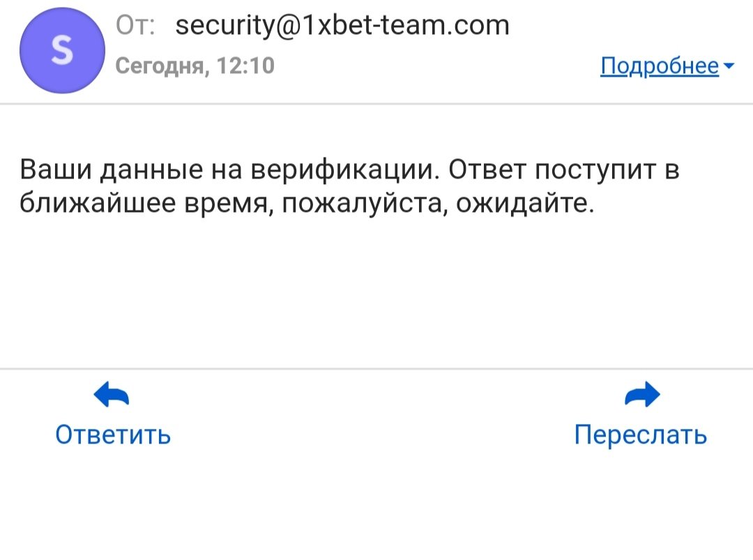Image resolution: width=753 pixels, height=560 pixels.
Task: Click the word Сегодня in the date line
Action: tap(161, 66)
